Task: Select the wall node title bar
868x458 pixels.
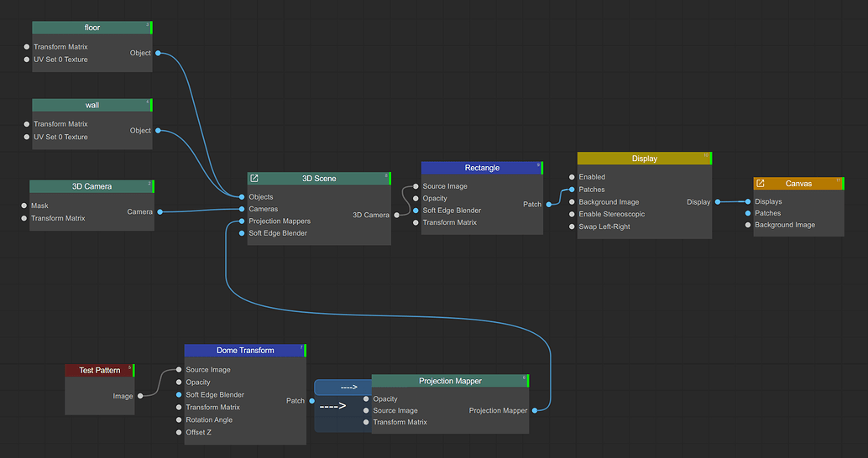Action: click(92, 105)
